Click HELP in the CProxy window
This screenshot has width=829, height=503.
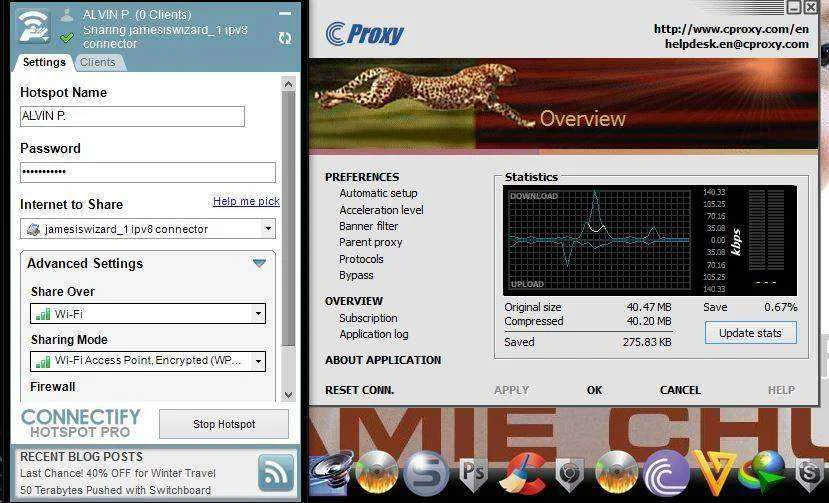[781, 390]
